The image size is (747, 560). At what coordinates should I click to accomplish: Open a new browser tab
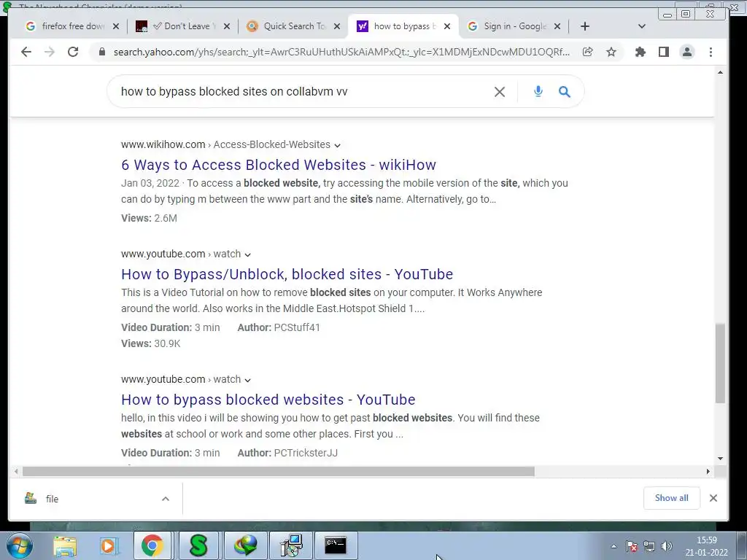(x=585, y=26)
